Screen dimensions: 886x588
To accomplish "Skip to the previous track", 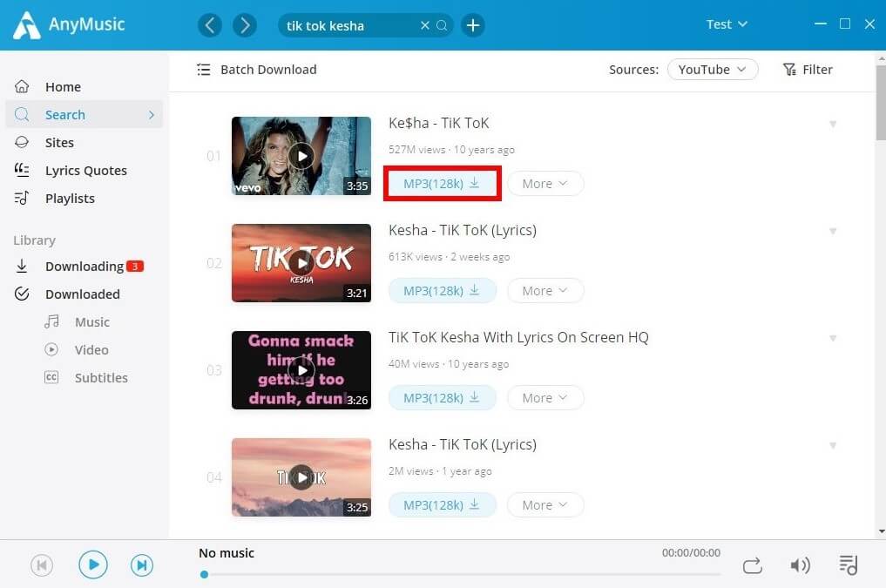I will tap(42, 564).
